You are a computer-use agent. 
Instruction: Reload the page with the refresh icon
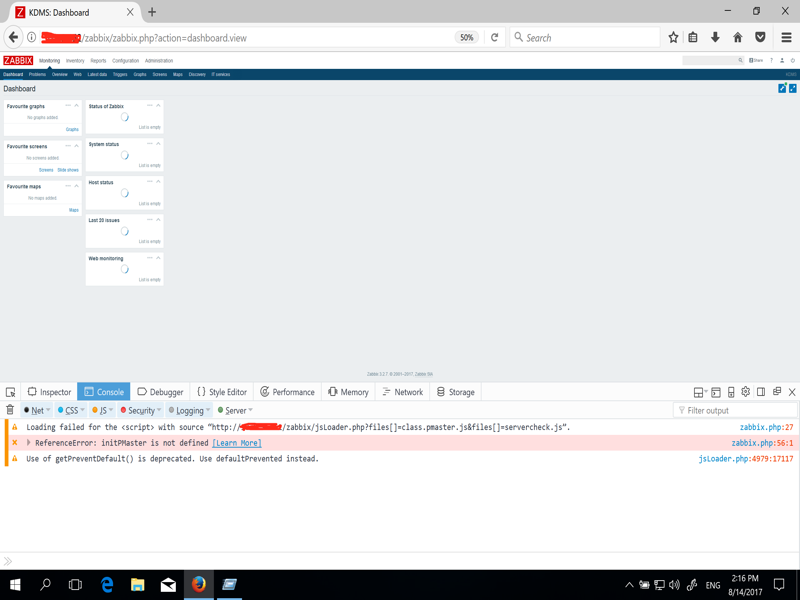coord(494,37)
